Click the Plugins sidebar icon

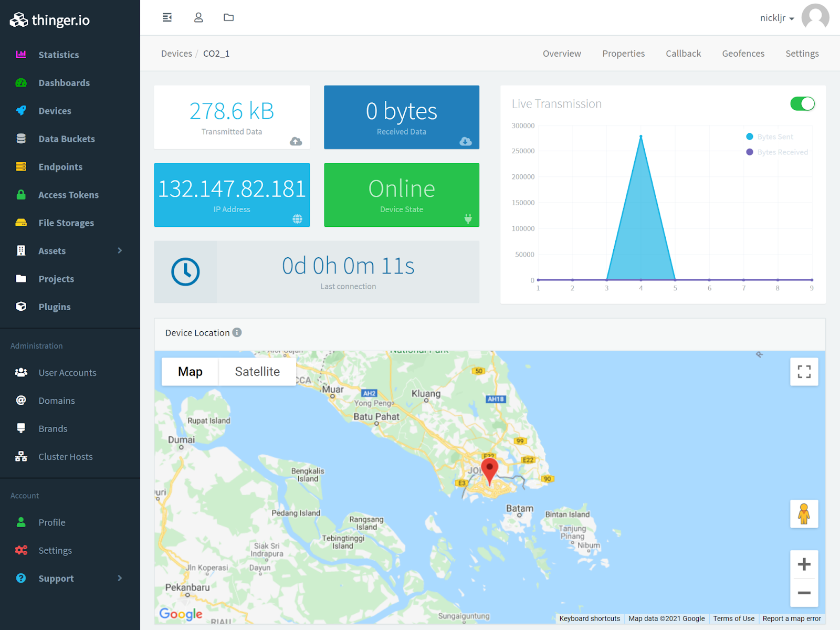(x=21, y=307)
